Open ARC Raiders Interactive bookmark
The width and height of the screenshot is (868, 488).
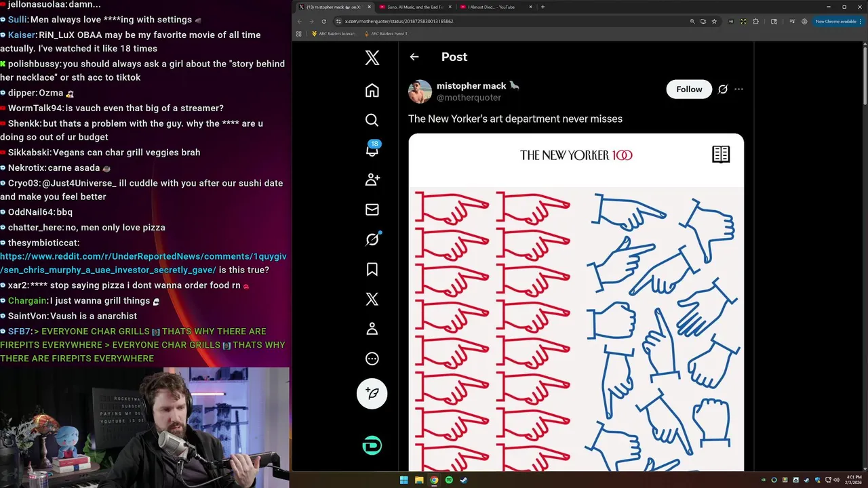point(334,34)
